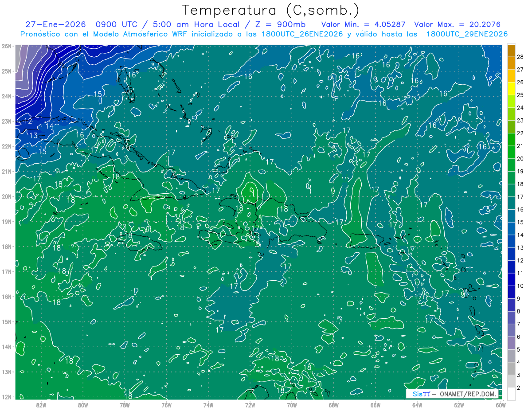Click the 19N latitude label
Viewport: 532px width, 411px height.
pyautogui.click(x=6, y=221)
